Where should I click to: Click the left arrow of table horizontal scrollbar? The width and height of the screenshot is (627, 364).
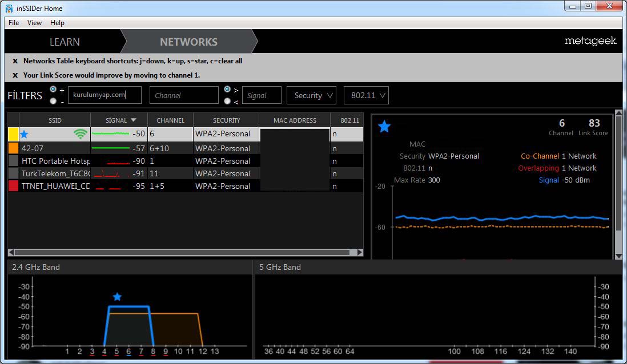(x=11, y=252)
